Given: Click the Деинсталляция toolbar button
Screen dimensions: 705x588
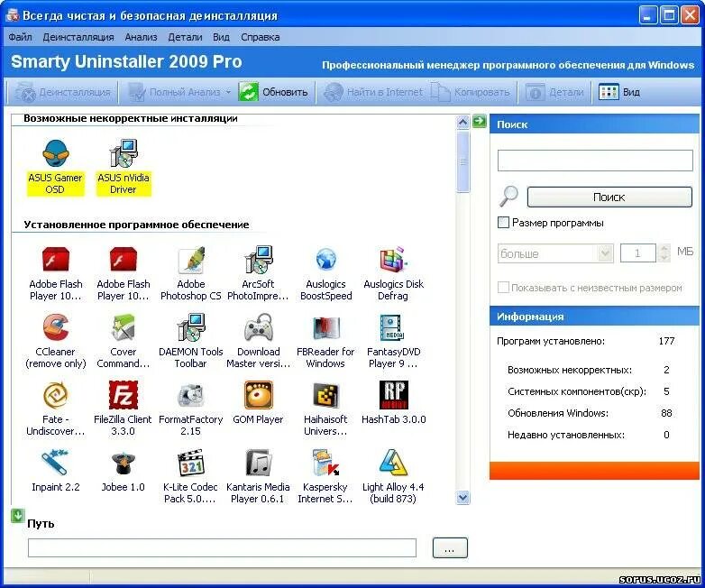Looking at the screenshot, I should [63, 92].
